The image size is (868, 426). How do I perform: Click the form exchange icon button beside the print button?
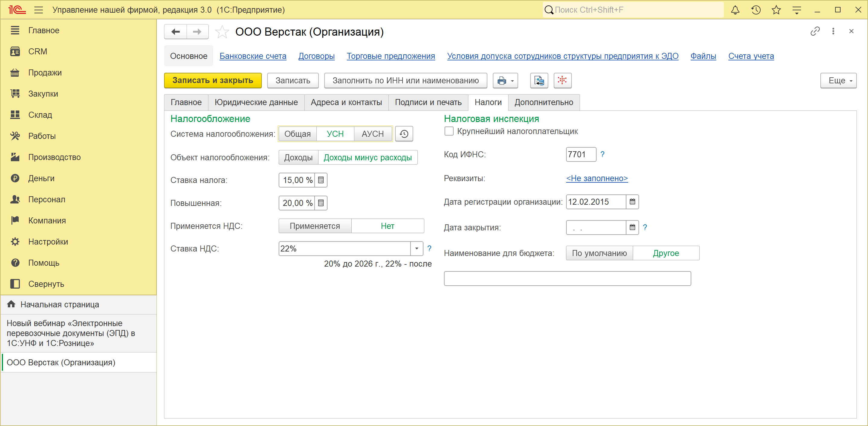pos(539,80)
